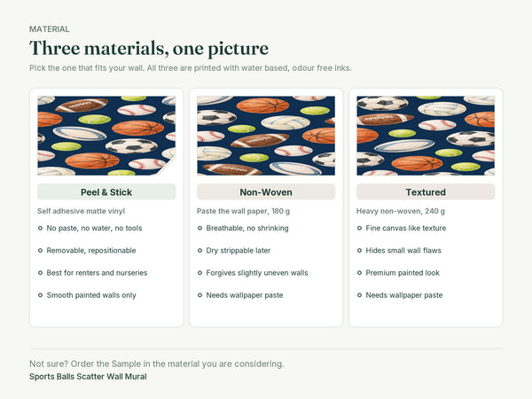Viewport: 532px width, 399px height.
Task: Click the bullet beside Best for renters and nurseries
Action: (x=40, y=273)
